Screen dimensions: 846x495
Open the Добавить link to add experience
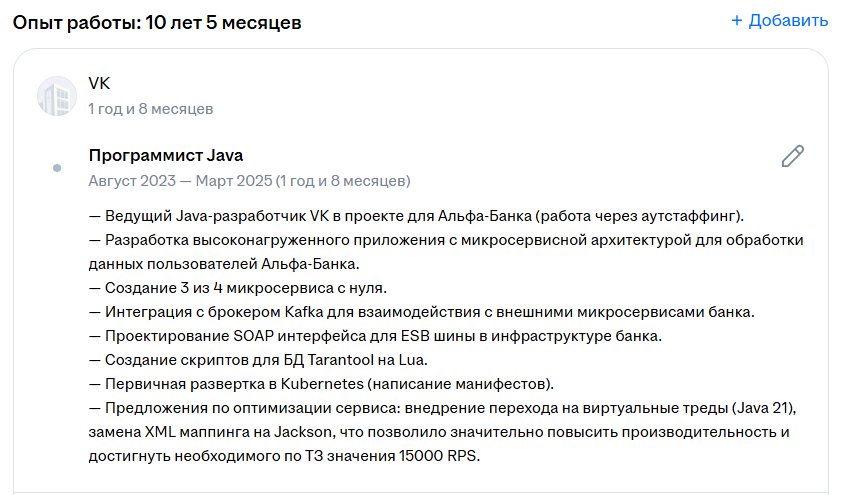pos(780,21)
